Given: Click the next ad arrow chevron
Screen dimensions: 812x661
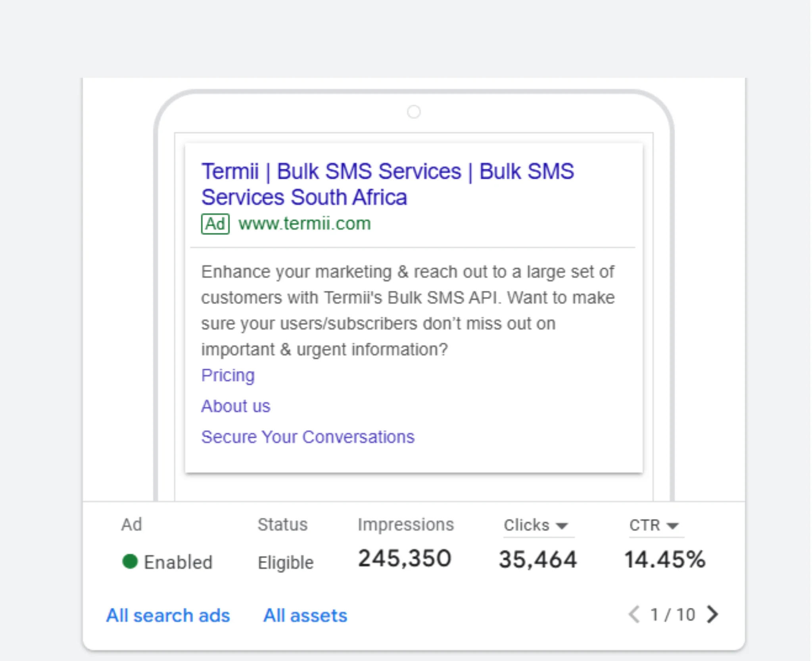Looking at the screenshot, I should pyautogui.click(x=712, y=615).
